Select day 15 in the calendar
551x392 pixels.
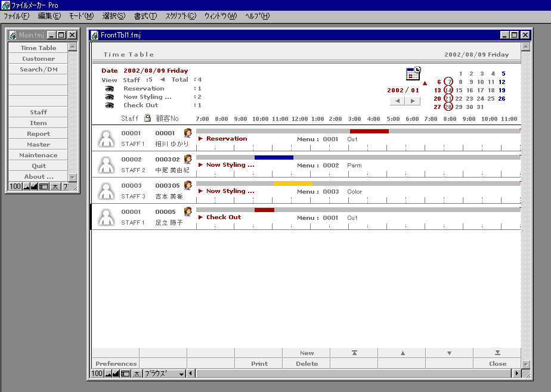click(459, 91)
